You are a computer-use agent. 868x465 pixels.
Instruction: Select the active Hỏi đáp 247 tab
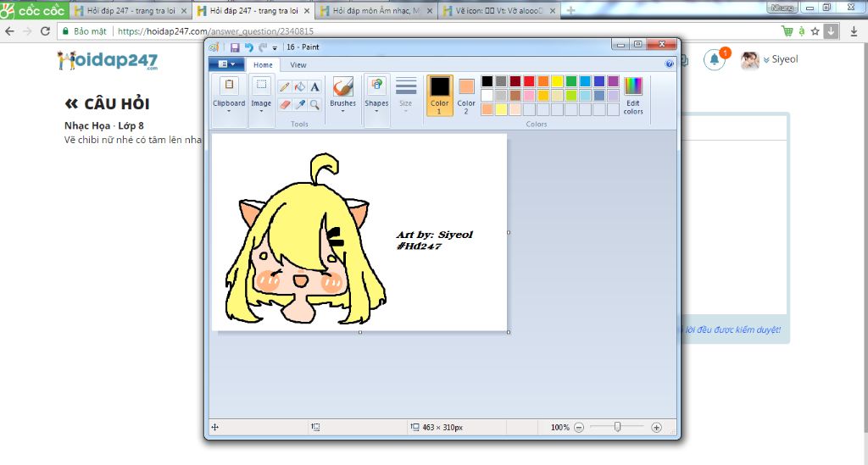[253, 10]
